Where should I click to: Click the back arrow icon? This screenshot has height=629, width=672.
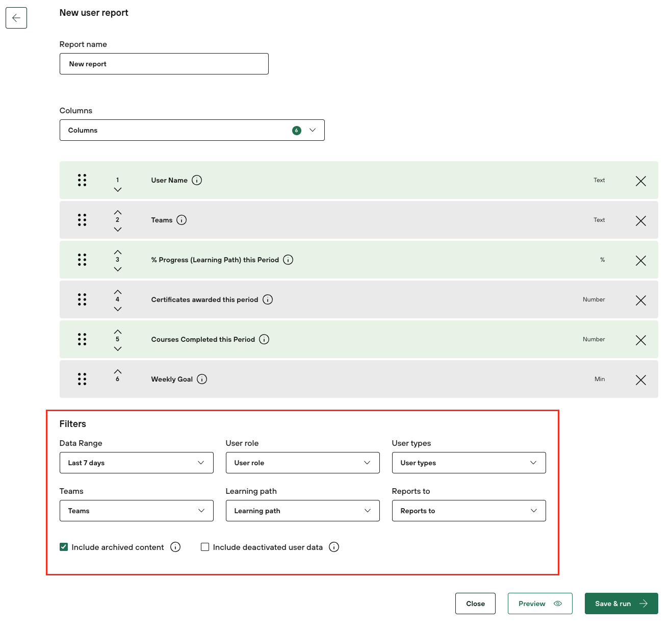(16, 18)
